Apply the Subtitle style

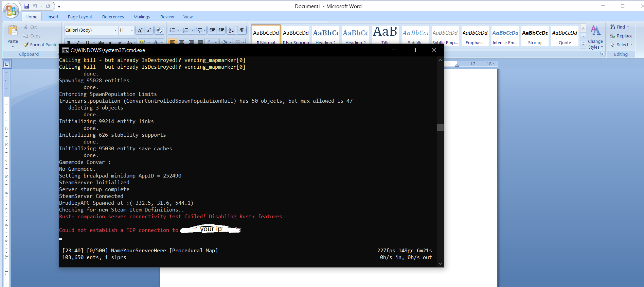(415, 35)
